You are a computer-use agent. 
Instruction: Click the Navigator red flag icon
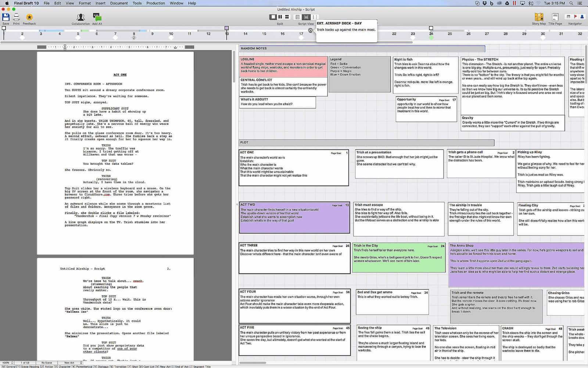tap(575, 17)
